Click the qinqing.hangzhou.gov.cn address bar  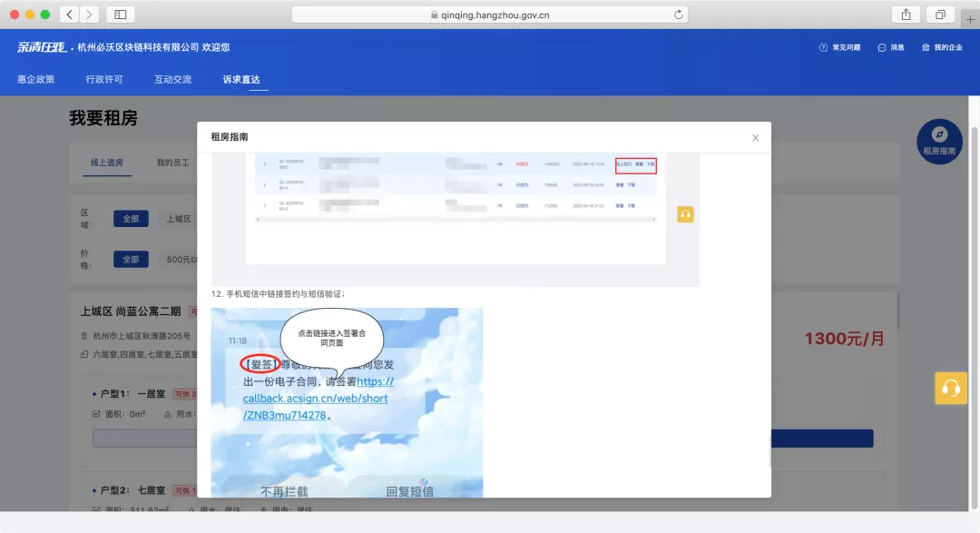490,15
